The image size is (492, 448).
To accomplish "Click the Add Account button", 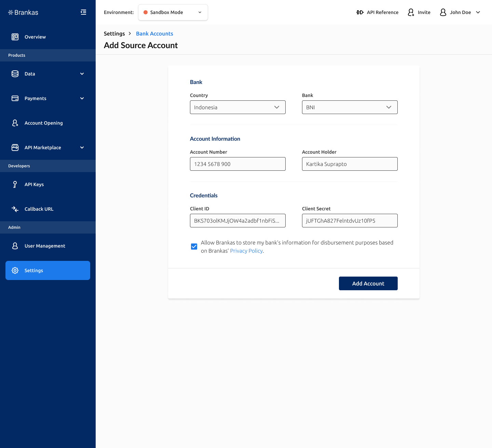I will coord(368,283).
